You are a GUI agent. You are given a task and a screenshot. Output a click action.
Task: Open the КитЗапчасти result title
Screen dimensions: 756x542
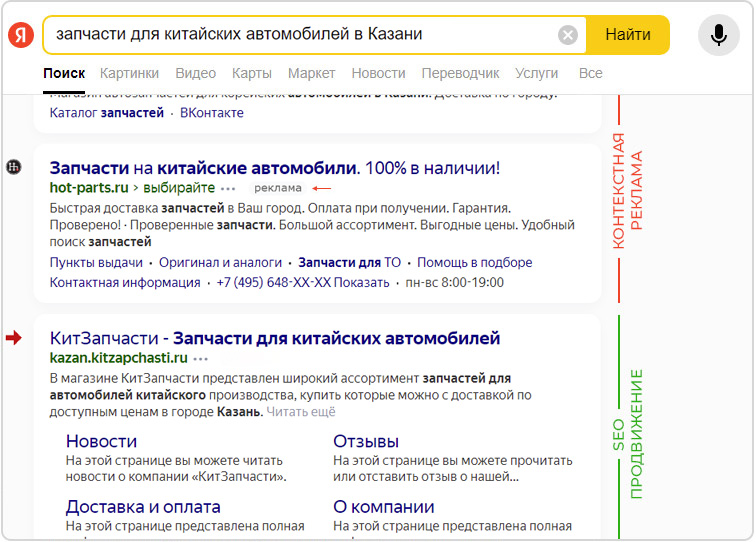point(275,339)
